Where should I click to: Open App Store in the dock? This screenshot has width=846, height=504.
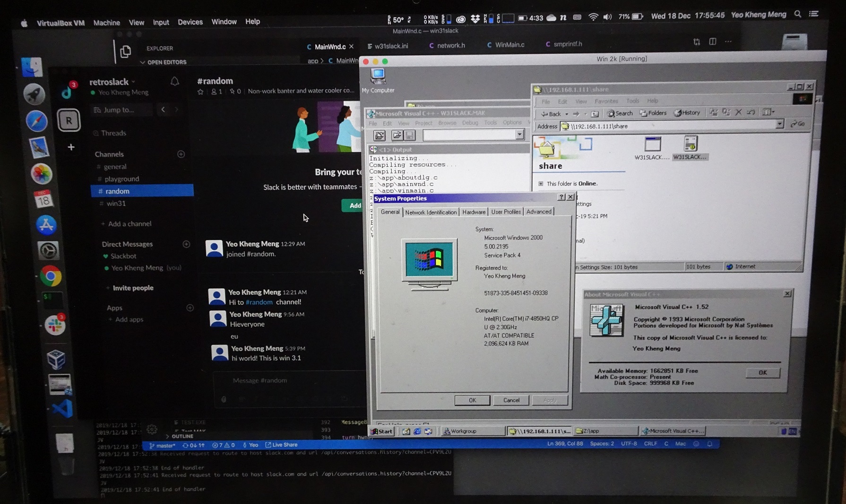46,225
